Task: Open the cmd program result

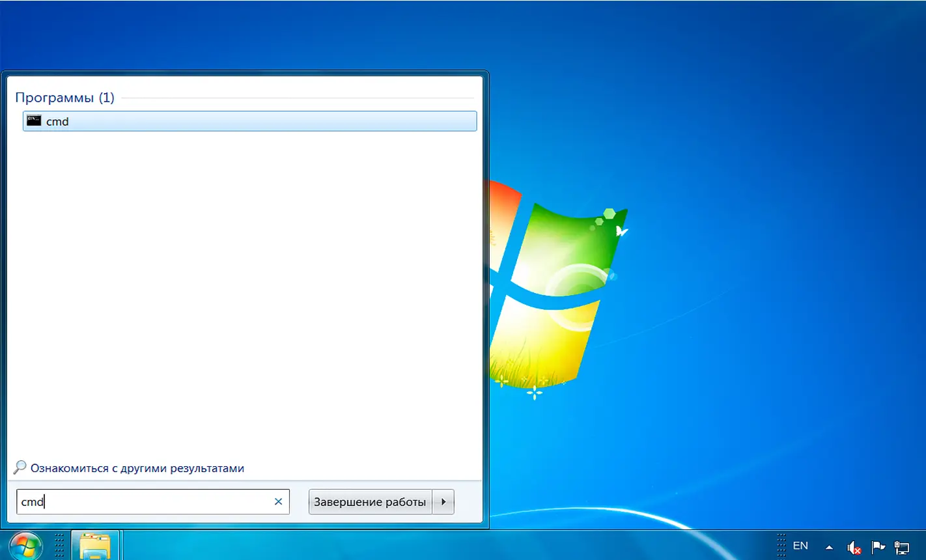Action: tap(249, 121)
